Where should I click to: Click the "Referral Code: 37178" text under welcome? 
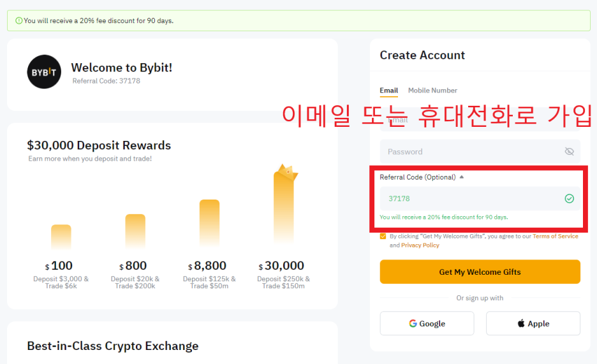107,81
